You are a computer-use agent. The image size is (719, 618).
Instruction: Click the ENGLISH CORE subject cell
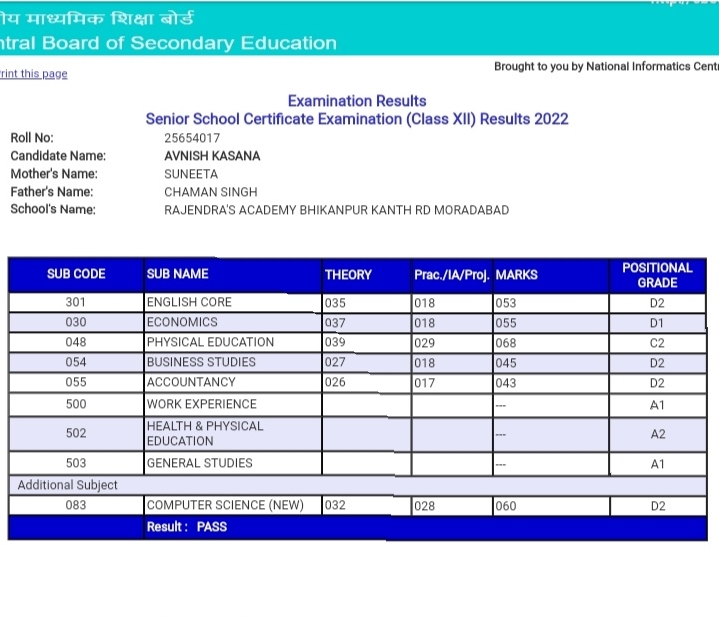click(233, 302)
